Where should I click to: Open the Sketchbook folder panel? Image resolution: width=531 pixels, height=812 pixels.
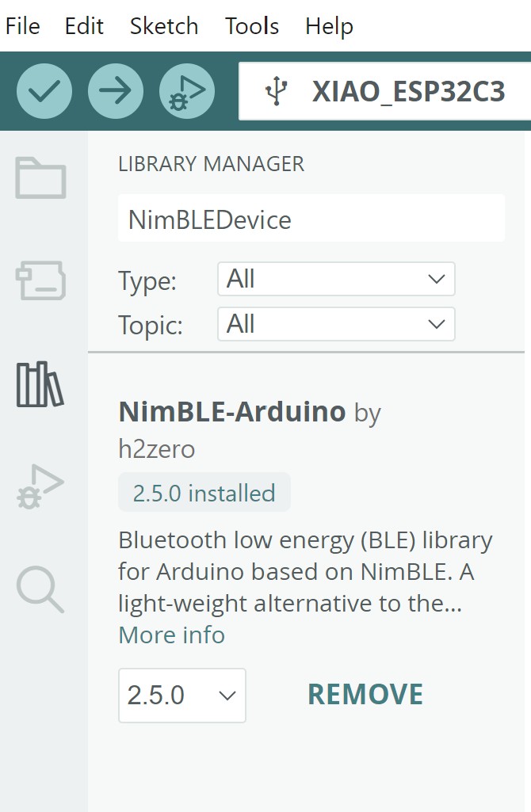click(40, 178)
